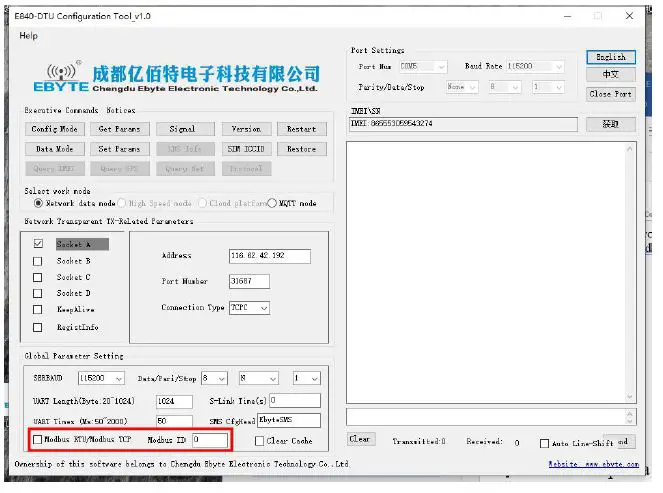
Task: Open the data bits 8 dropdown in Port Settings
Action: tap(504, 87)
